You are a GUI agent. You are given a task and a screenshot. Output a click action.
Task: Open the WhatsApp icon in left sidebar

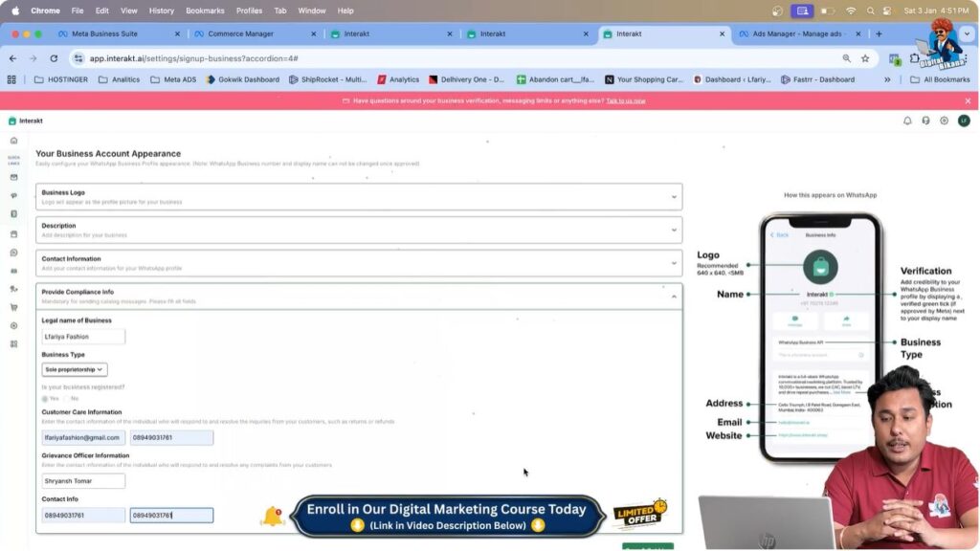[13, 253]
